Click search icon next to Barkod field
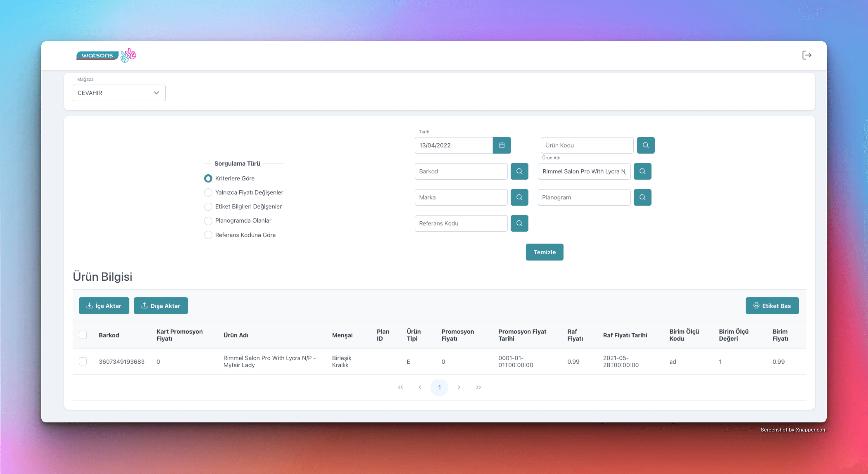Image resolution: width=868 pixels, height=474 pixels. coord(519,171)
